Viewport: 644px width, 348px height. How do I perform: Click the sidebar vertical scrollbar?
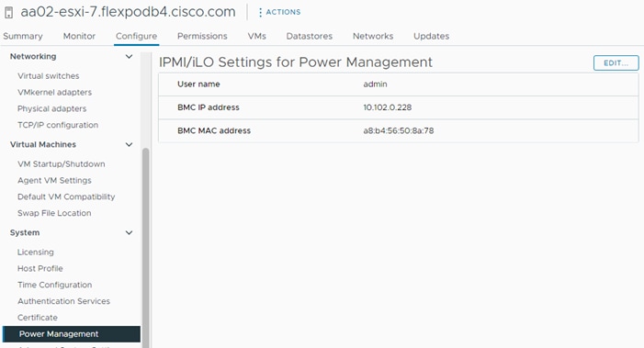[x=145, y=246]
